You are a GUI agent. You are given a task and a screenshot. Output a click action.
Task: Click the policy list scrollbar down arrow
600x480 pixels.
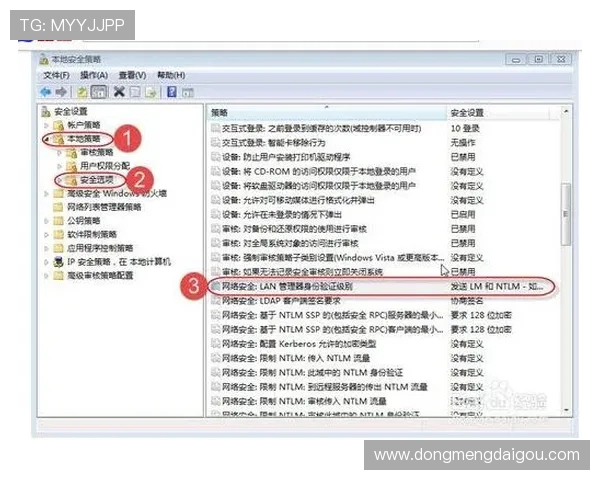point(566,411)
